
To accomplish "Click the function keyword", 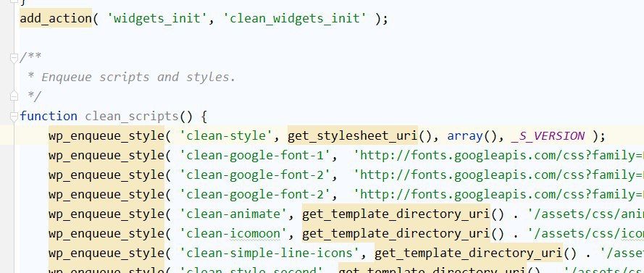I will pyautogui.click(x=49, y=116).
